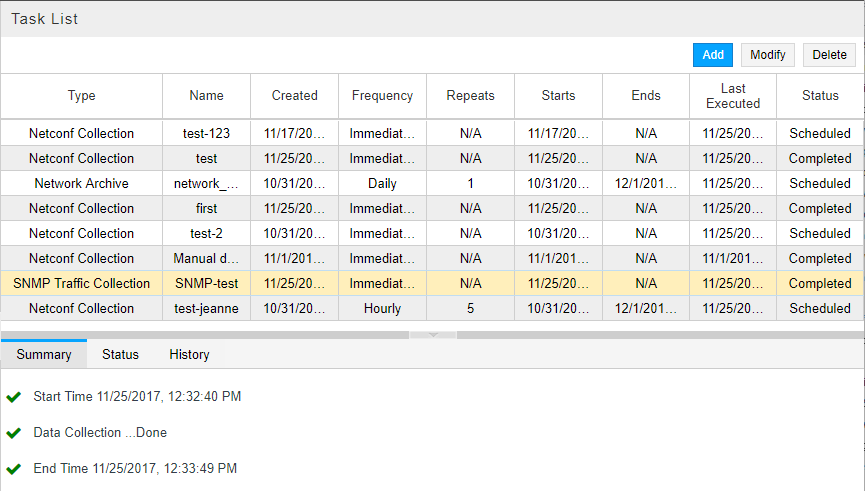Click the green checkmark beside Start Time

[x=14, y=397]
